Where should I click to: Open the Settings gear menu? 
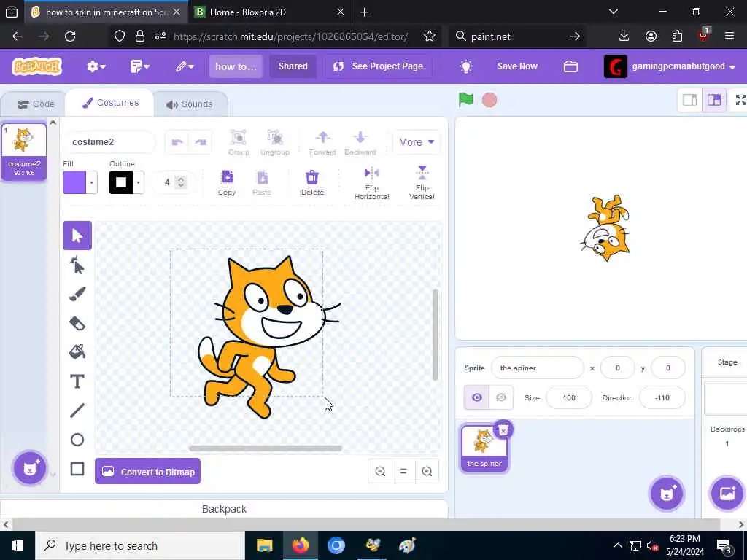click(x=96, y=66)
